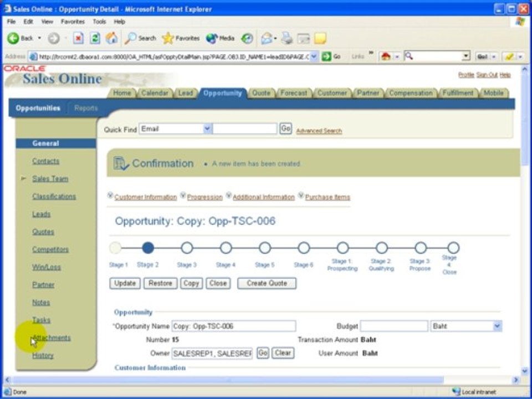Open Search in IE toolbar
The width and height of the screenshot is (532, 399).
[140, 38]
